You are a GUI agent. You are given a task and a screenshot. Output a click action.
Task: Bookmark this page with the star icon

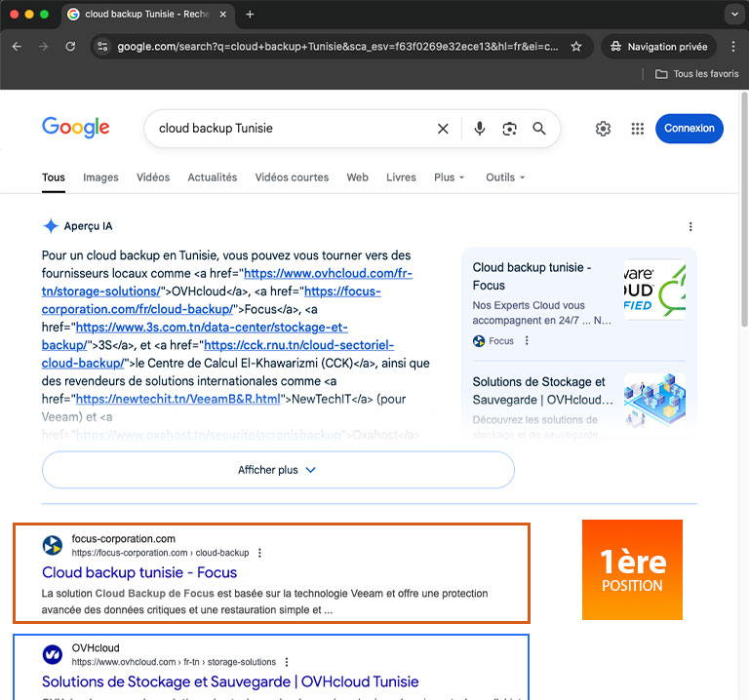pos(576,47)
